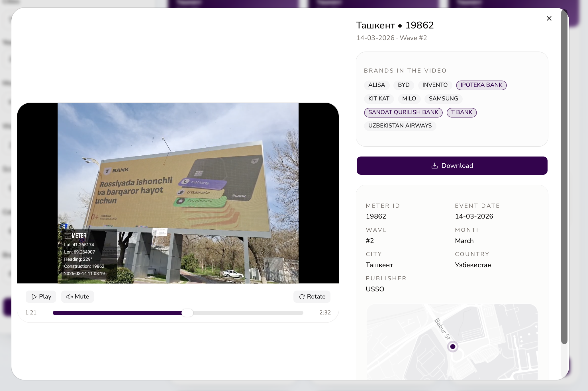Toggle the IPOTEKA BANK brand tag
Image resolution: width=588 pixels, height=391 pixels.
pyautogui.click(x=481, y=85)
